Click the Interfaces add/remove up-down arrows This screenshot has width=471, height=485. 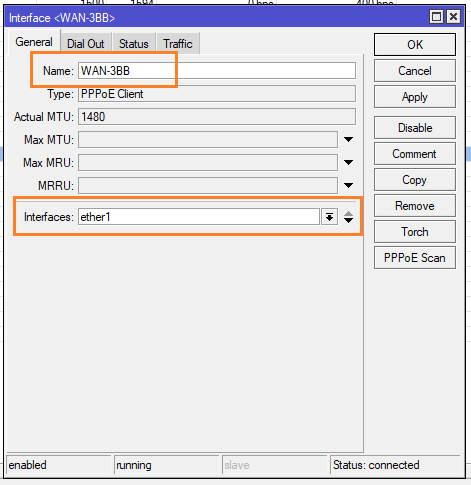pyautogui.click(x=348, y=217)
